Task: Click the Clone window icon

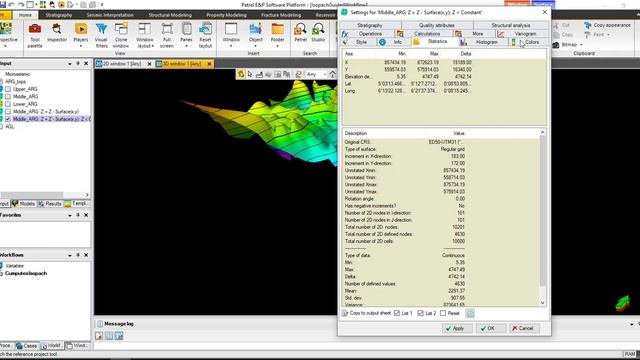Action: click(x=121, y=35)
